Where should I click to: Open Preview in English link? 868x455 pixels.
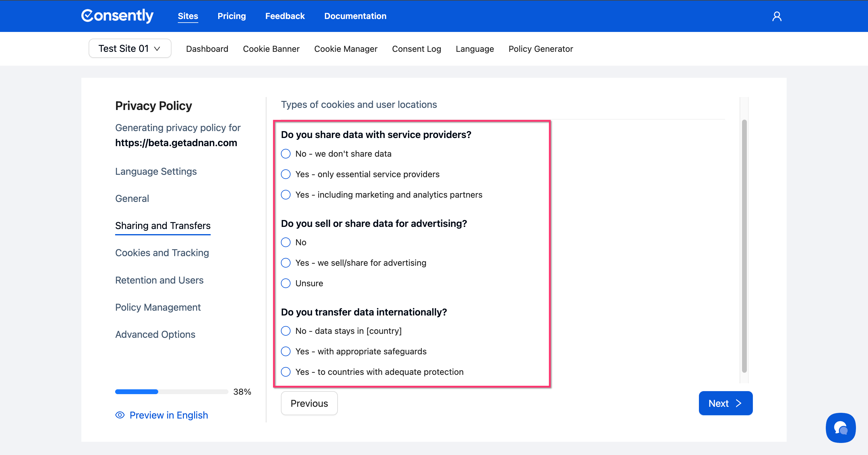(168, 415)
